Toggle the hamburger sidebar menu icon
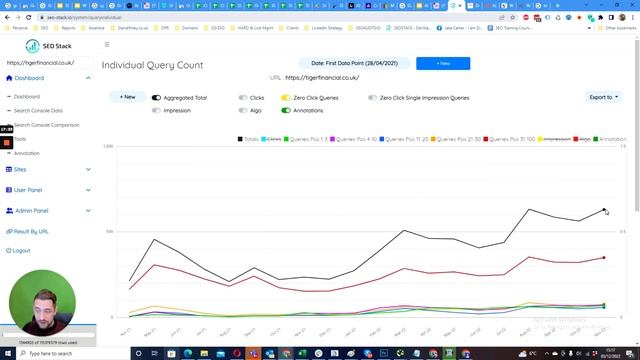The image size is (640, 360). coord(107,44)
